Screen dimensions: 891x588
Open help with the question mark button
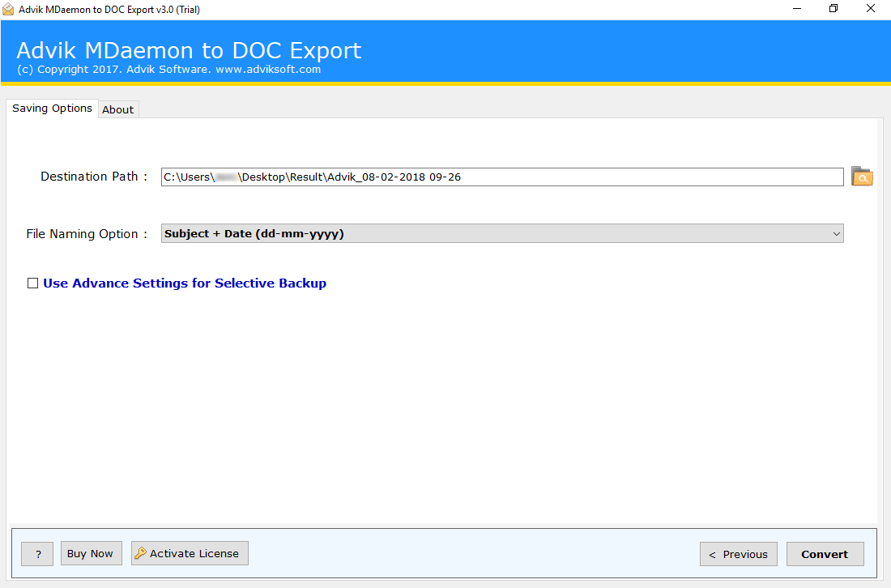tap(37, 554)
